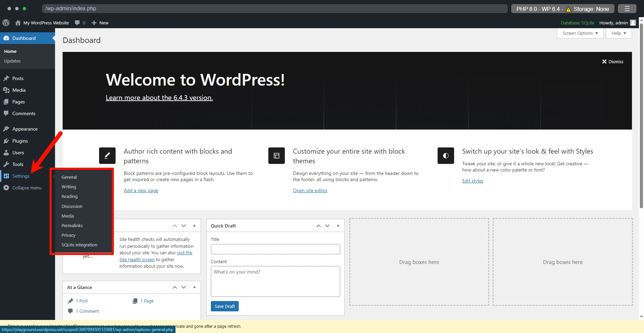Viewport: 644px width, 333px height.
Task: Open Plugins in the sidebar menu
Action: (20, 141)
